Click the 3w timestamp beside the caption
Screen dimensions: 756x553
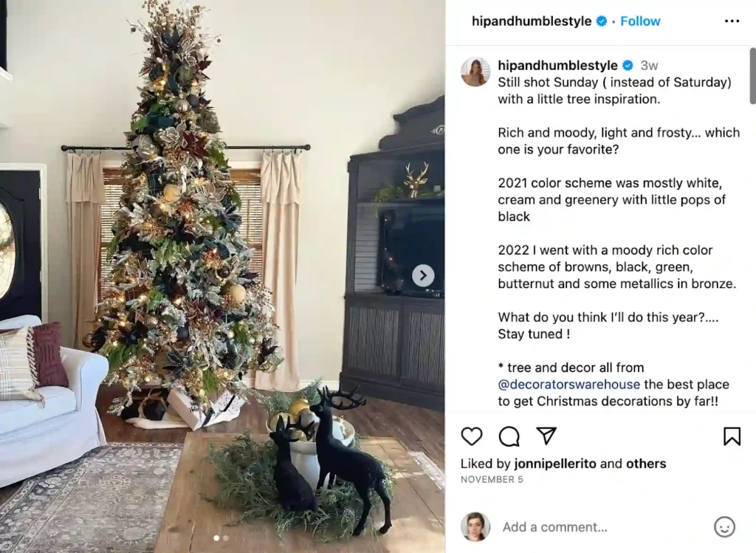(650, 66)
